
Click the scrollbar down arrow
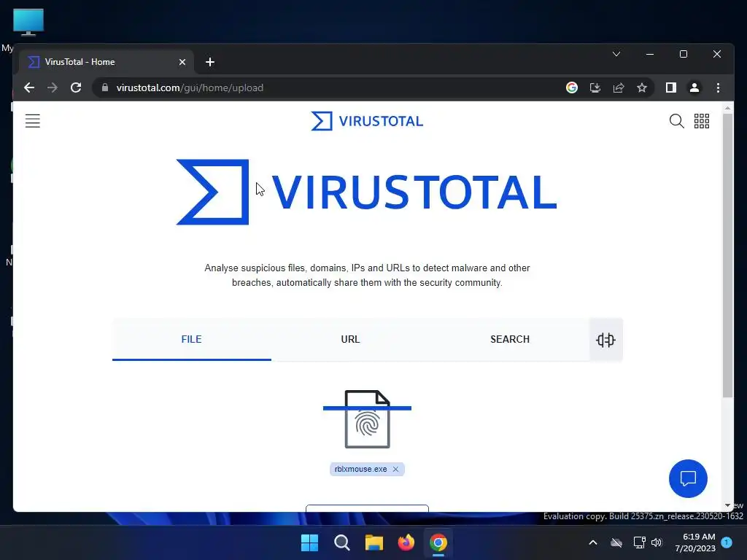(727, 505)
